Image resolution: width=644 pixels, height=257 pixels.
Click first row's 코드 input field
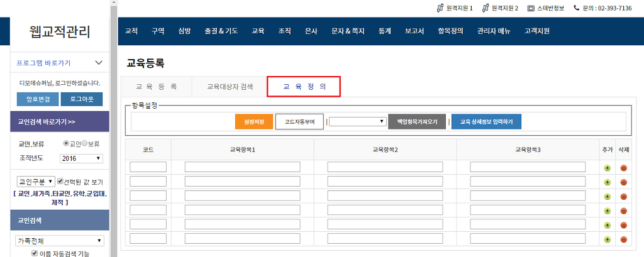point(148,167)
